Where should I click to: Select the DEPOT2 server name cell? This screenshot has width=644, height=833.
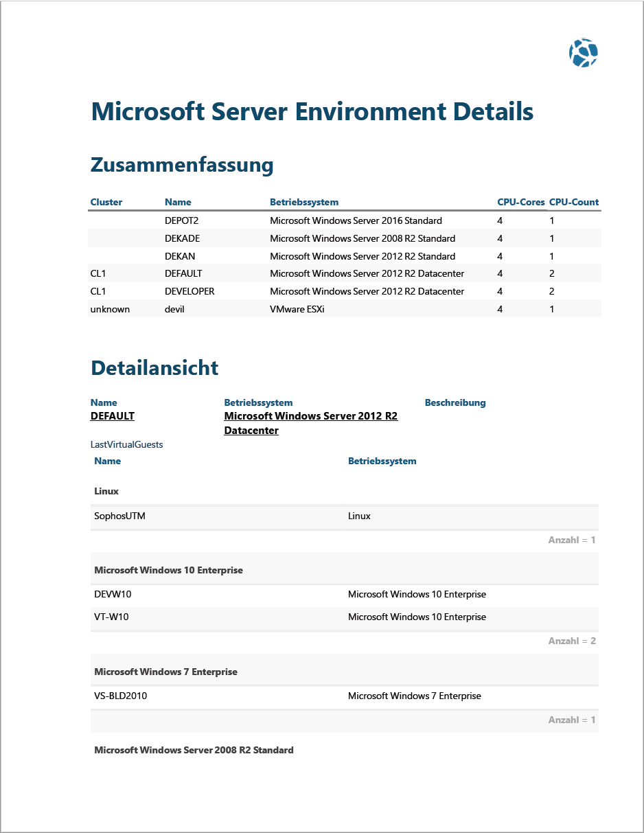[182, 220]
